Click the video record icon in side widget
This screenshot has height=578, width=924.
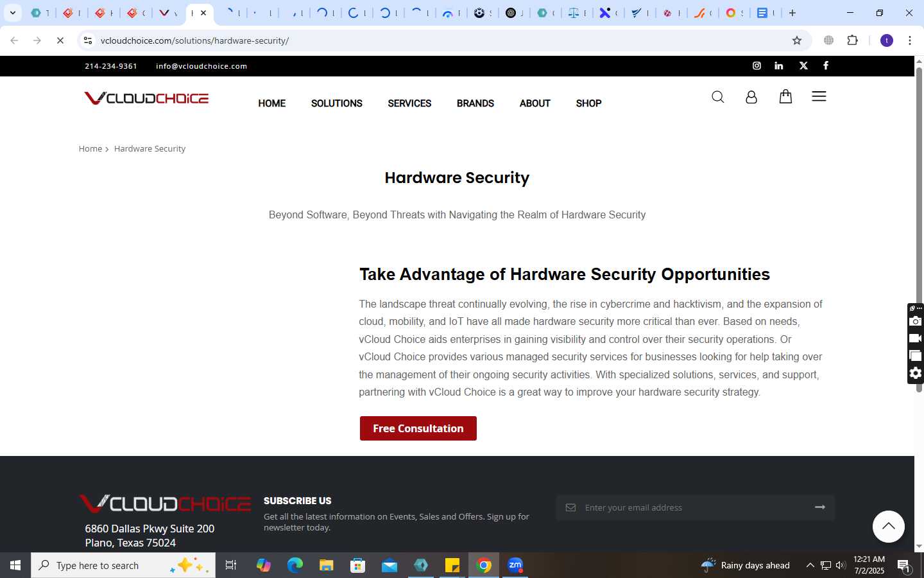pos(916,338)
